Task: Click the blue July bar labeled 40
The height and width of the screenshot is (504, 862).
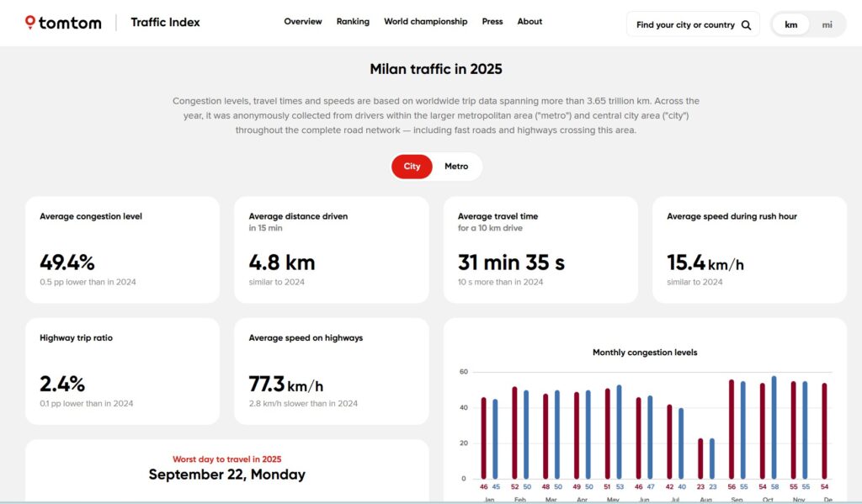Action: click(681, 443)
